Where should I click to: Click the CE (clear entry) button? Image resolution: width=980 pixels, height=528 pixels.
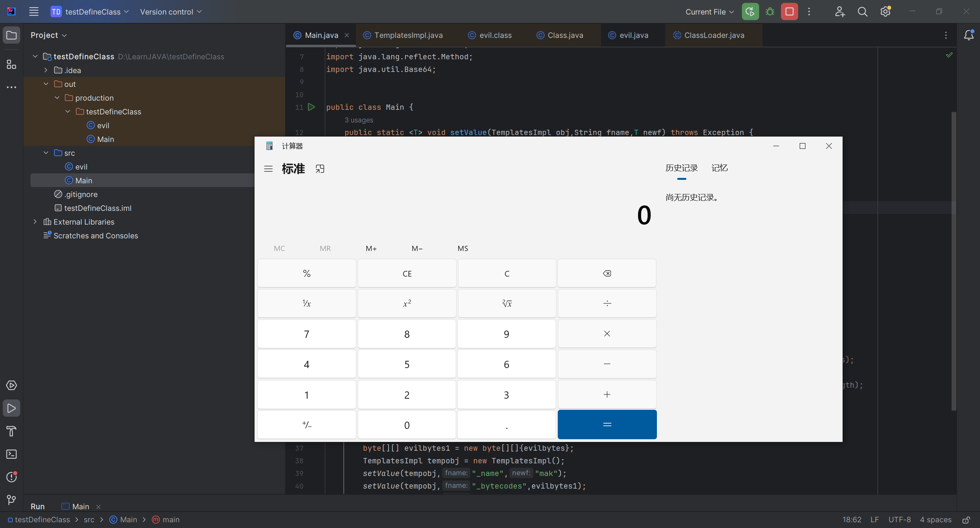[x=407, y=273]
